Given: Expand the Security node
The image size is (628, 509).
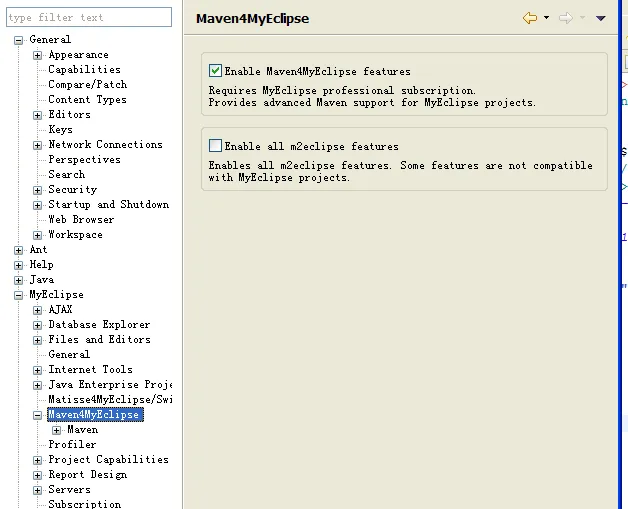Looking at the screenshot, I should tap(37, 190).
